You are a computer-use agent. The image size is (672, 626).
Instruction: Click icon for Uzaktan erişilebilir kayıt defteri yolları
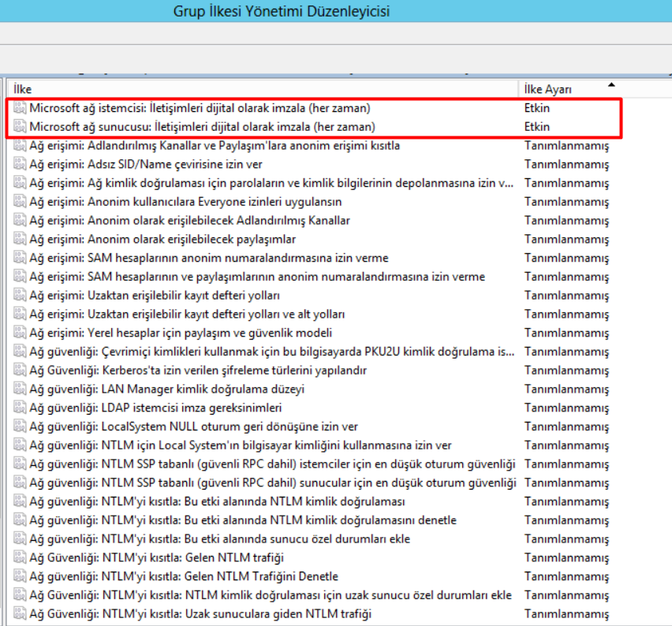pos(20,295)
